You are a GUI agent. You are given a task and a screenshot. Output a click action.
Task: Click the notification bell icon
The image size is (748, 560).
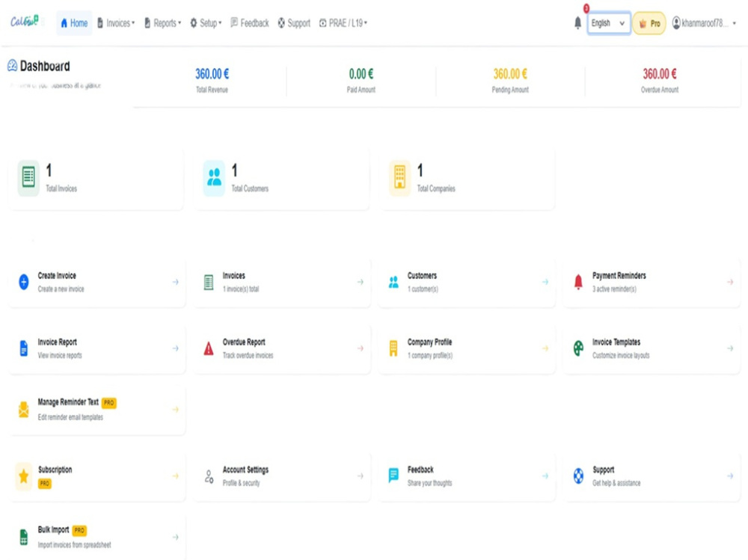coord(577,23)
